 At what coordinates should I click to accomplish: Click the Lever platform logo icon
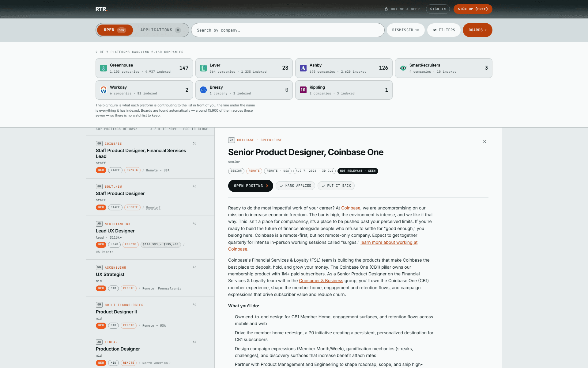203,68
